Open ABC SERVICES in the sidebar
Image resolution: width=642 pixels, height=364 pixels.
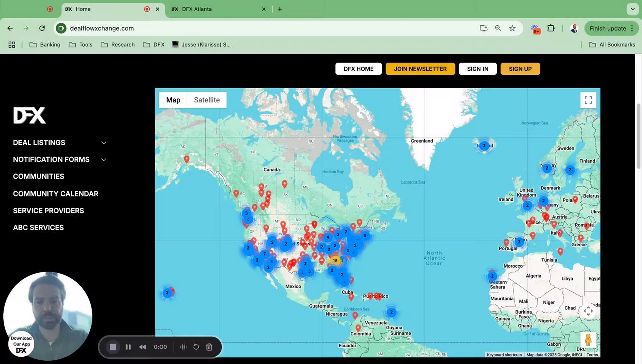pyautogui.click(x=38, y=228)
